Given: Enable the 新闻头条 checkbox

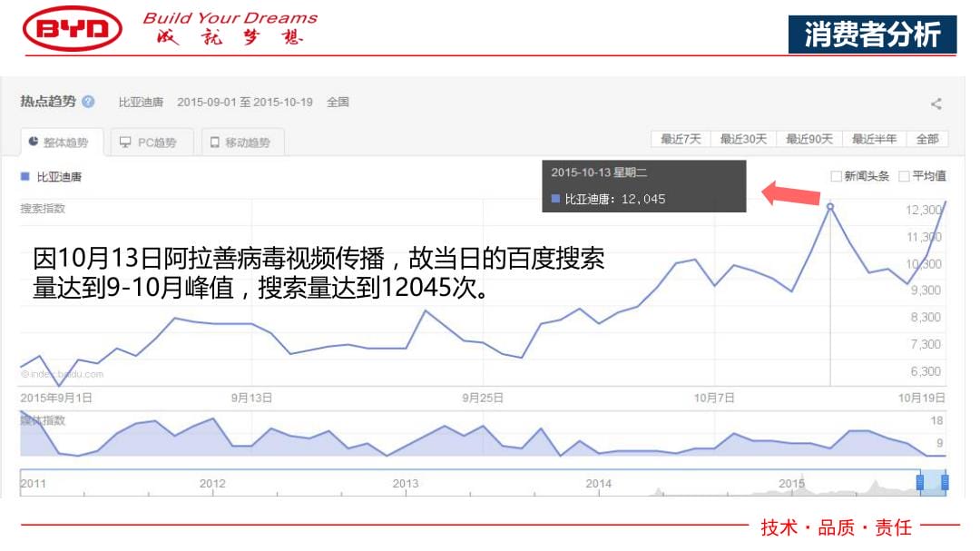Looking at the screenshot, I should point(836,176).
